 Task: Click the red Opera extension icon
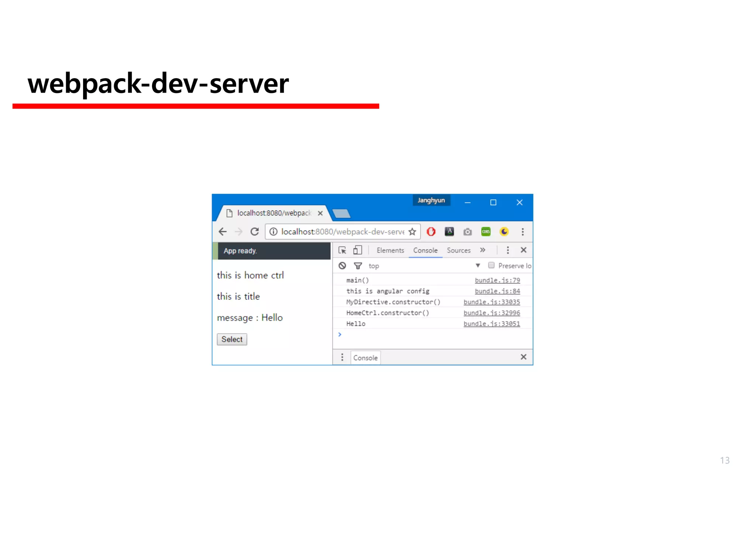[x=431, y=232]
